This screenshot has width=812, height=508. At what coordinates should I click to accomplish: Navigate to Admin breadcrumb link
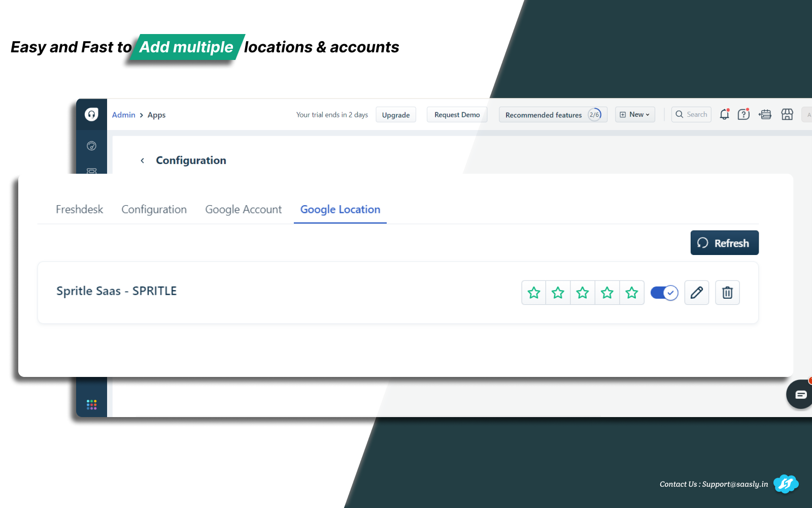[x=124, y=115]
